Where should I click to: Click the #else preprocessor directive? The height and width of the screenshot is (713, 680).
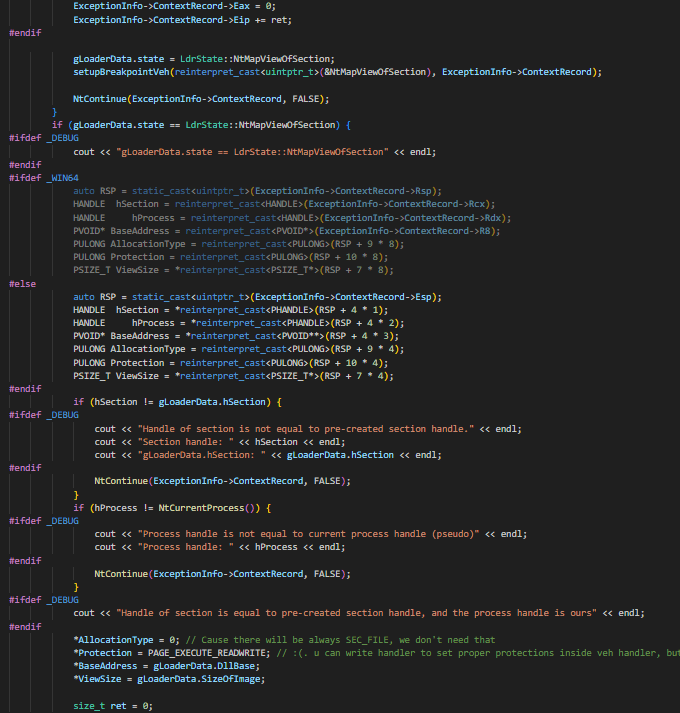[22, 283]
